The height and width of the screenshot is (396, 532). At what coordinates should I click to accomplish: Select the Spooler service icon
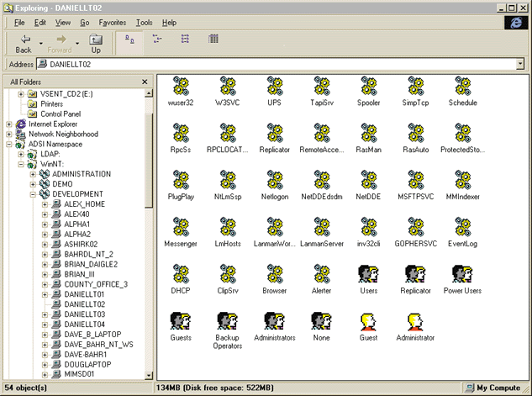[368, 86]
